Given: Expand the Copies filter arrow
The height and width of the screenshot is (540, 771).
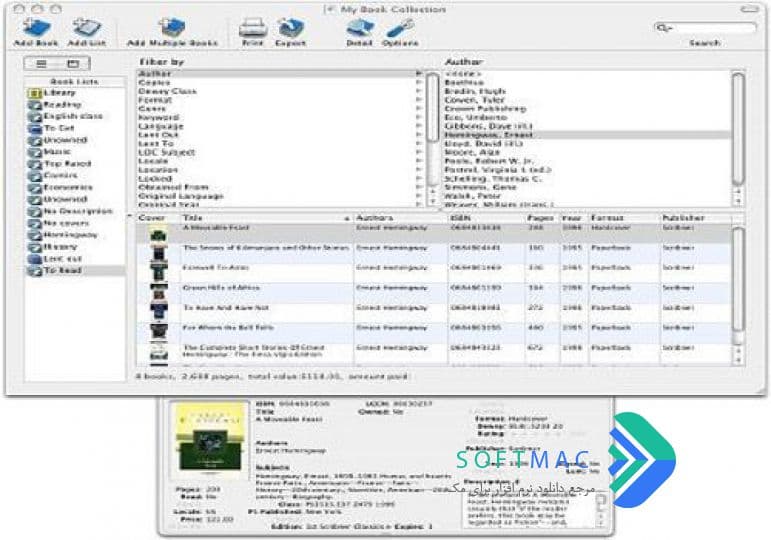Looking at the screenshot, I should click(x=419, y=82).
